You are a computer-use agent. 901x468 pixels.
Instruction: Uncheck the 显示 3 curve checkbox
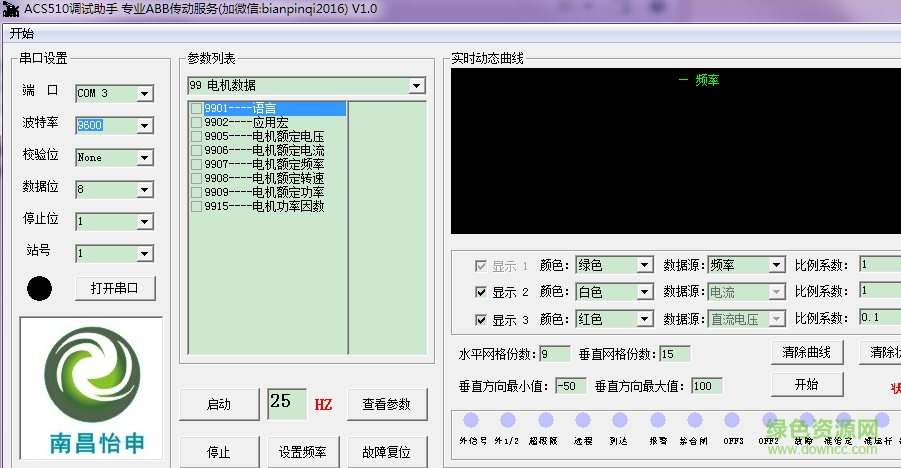[481, 320]
